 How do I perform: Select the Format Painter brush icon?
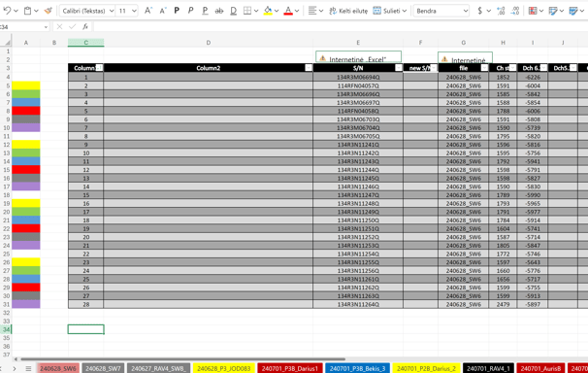click(48, 11)
